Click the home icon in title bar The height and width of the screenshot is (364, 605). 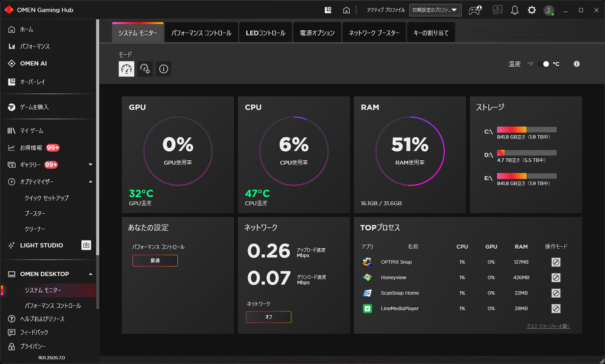coord(346,10)
